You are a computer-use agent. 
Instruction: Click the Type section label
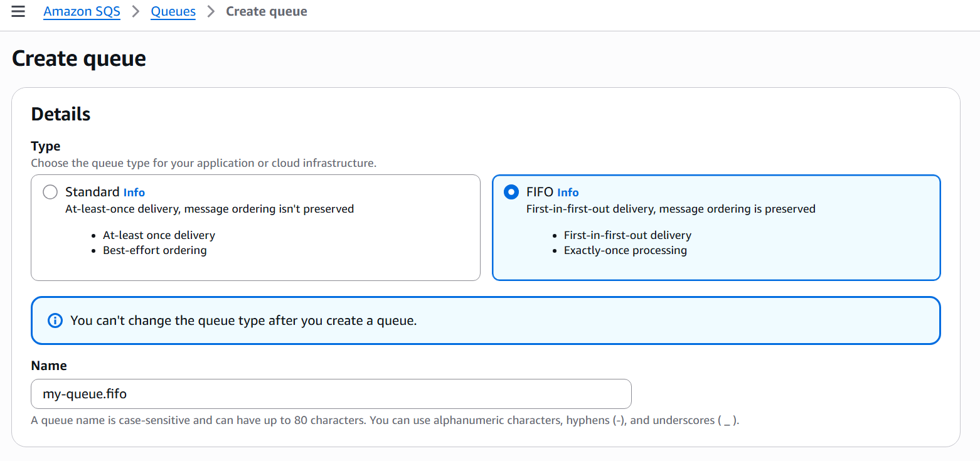pyautogui.click(x=45, y=146)
